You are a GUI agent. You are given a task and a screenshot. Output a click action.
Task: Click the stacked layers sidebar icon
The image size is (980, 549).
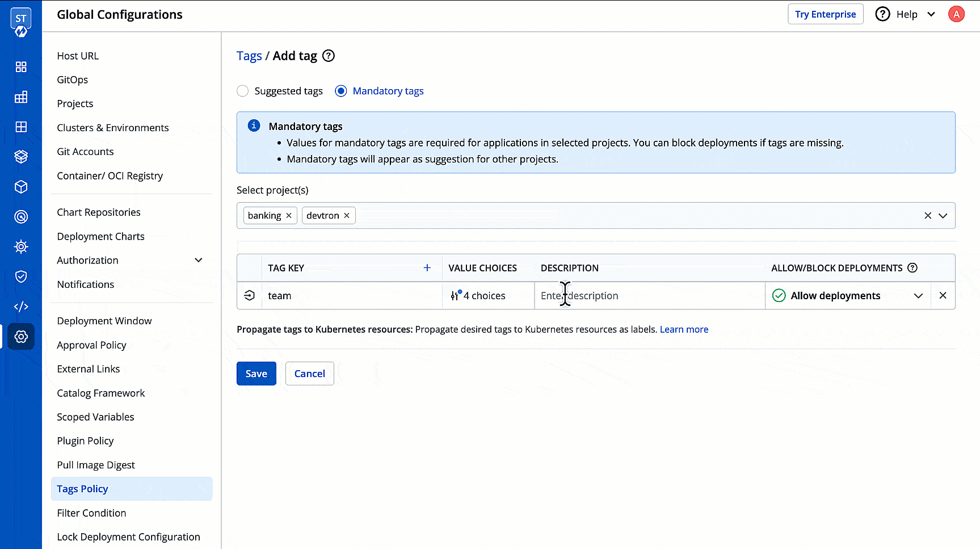point(21,157)
